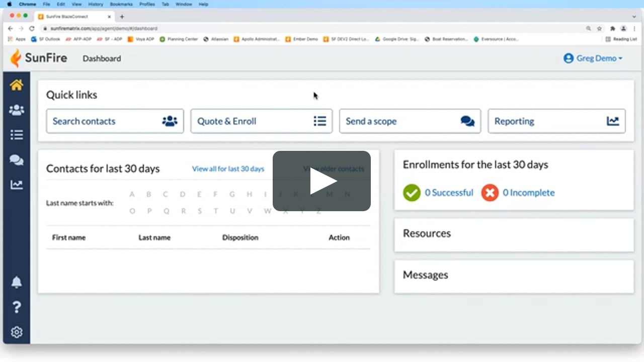The image size is (644, 362).
Task: Filter contacts by letter S
Action: [x=200, y=211]
